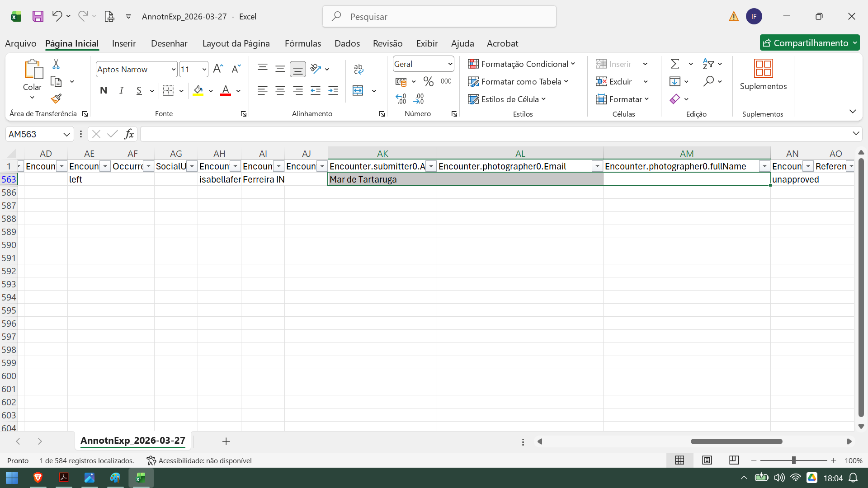Image resolution: width=868 pixels, height=488 pixels.
Task: Click the Percent Style icon
Action: pyautogui.click(x=428, y=81)
